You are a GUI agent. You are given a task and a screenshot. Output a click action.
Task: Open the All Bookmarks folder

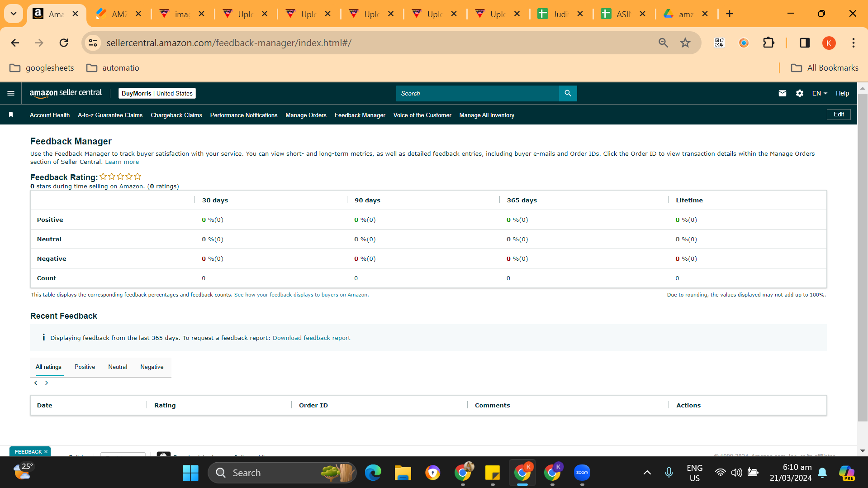tap(825, 68)
